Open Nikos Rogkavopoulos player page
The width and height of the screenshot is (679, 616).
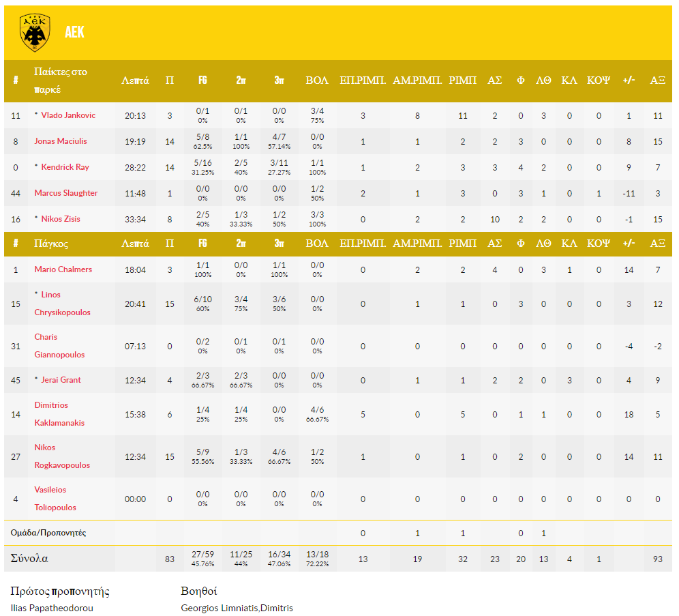pyautogui.click(x=62, y=456)
